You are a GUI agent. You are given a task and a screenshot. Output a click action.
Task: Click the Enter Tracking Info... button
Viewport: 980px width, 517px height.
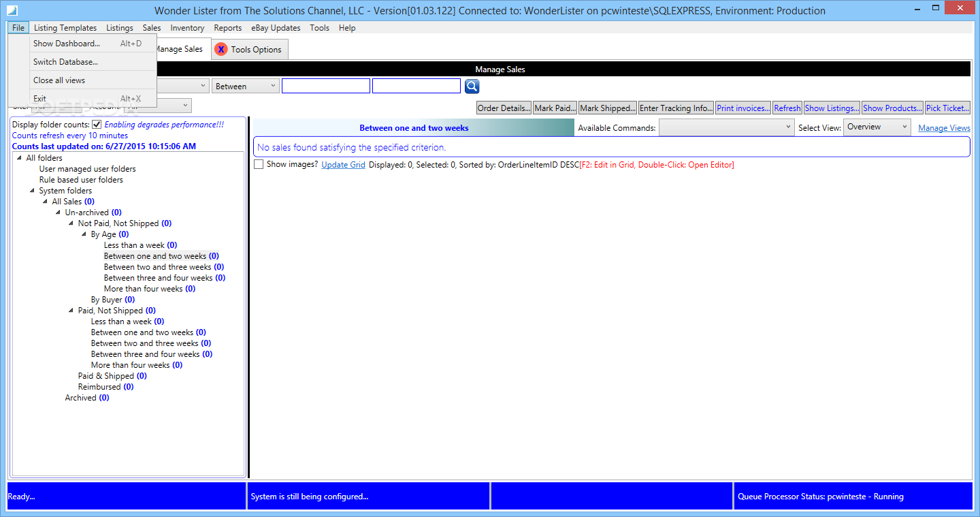tap(676, 108)
